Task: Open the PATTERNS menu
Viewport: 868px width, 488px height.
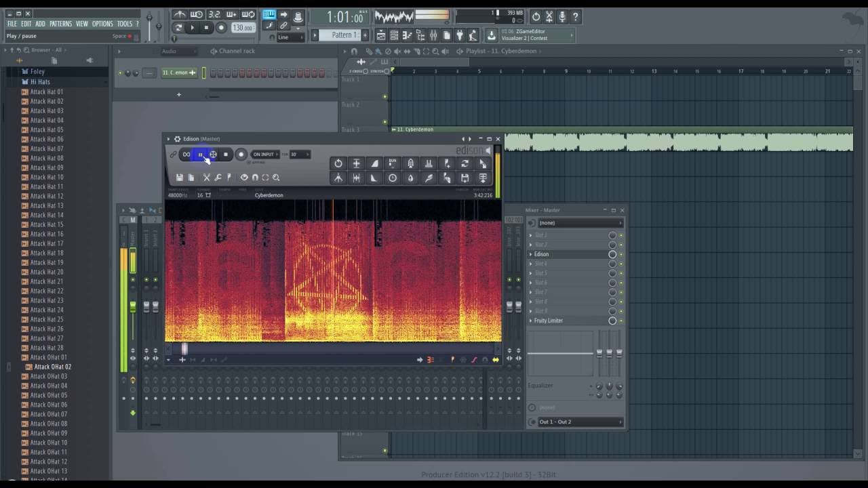Action: click(x=60, y=24)
